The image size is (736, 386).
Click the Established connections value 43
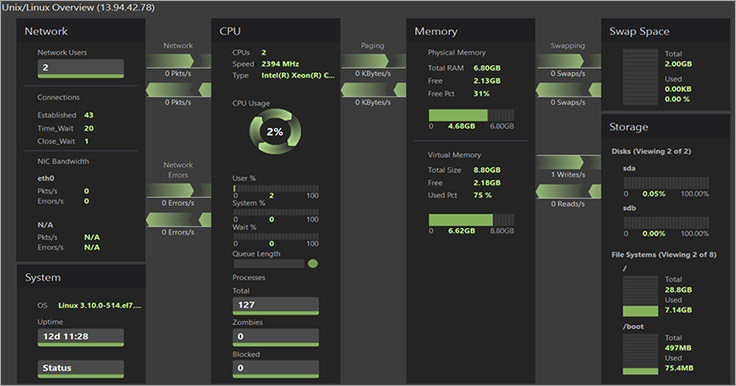(89, 115)
